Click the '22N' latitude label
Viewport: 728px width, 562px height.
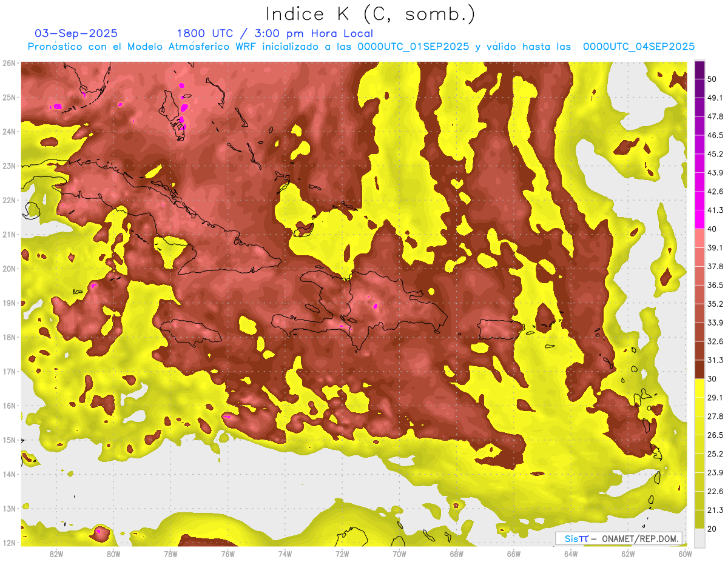tap(8, 200)
